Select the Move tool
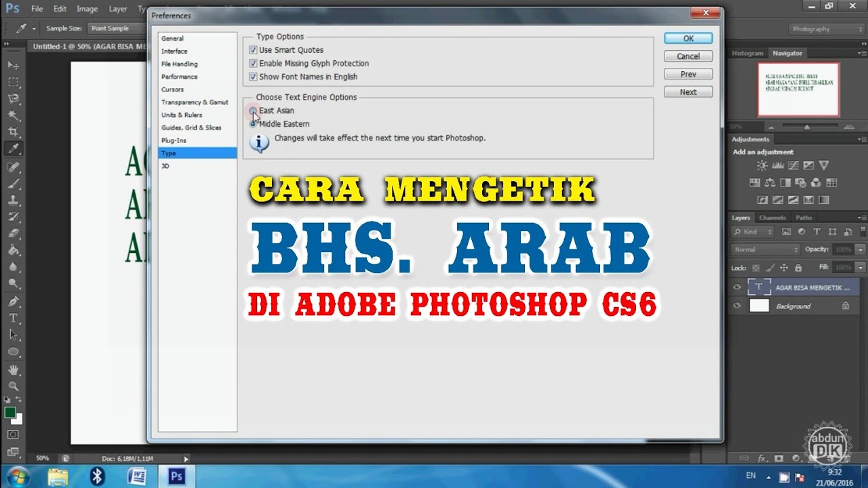The height and width of the screenshot is (488, 868). pyautogui.click(x=13, y=65)
